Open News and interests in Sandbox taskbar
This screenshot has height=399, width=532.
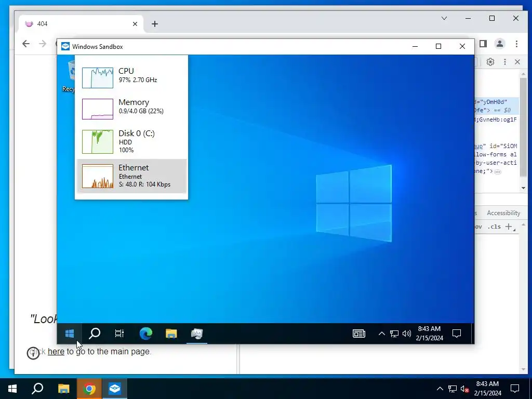click(358, 334)
